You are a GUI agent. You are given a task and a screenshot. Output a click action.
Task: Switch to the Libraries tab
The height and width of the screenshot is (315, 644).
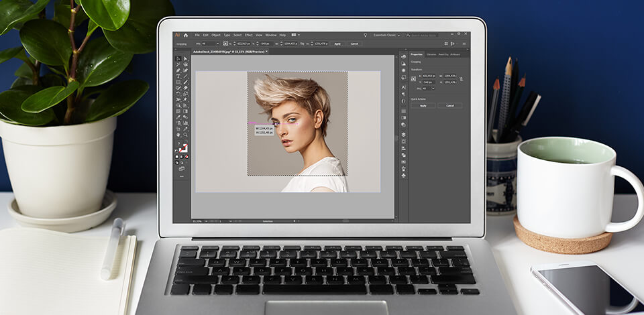(431, 54)
